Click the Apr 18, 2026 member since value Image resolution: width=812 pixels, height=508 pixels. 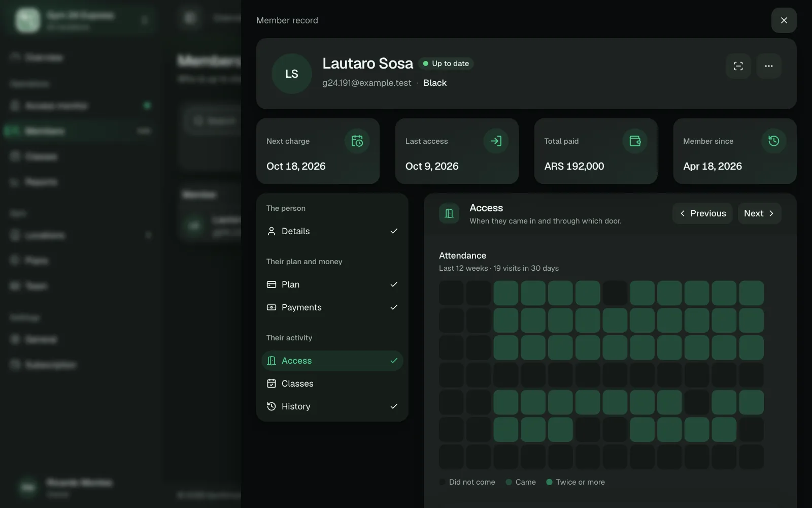tap(713, 166)
